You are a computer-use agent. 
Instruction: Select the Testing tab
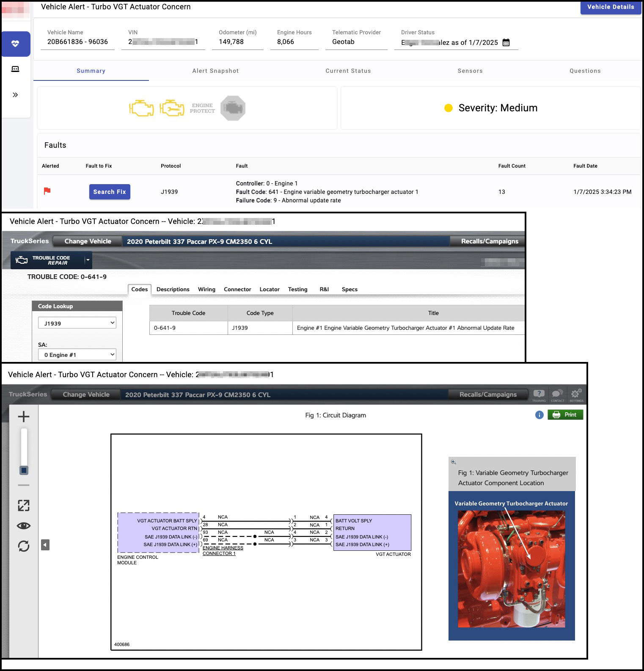coord(298,290)
